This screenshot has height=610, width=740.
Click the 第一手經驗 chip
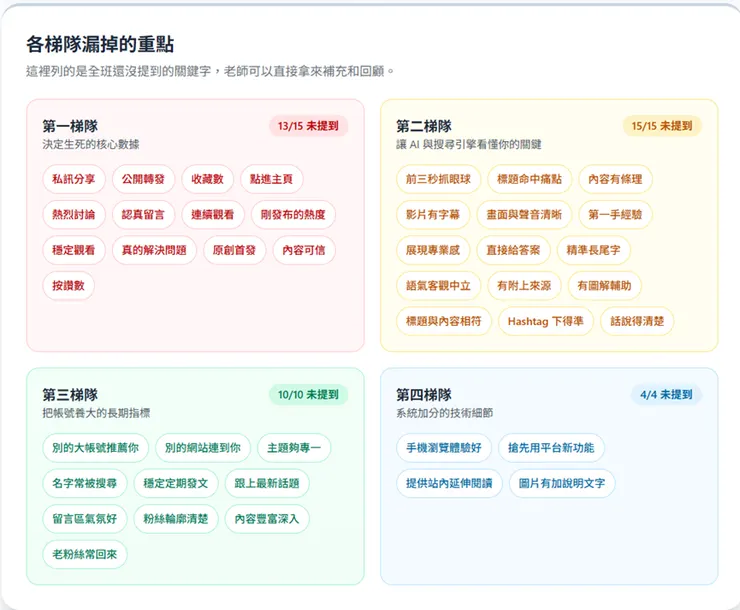click(x=615, y=215)
